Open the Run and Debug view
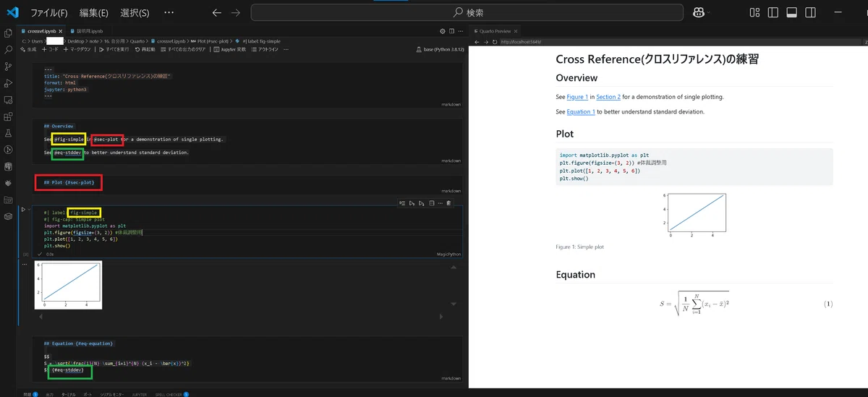The width and height of the screenshot is (868, 397). pyautogui.click(x=9, y=83)
